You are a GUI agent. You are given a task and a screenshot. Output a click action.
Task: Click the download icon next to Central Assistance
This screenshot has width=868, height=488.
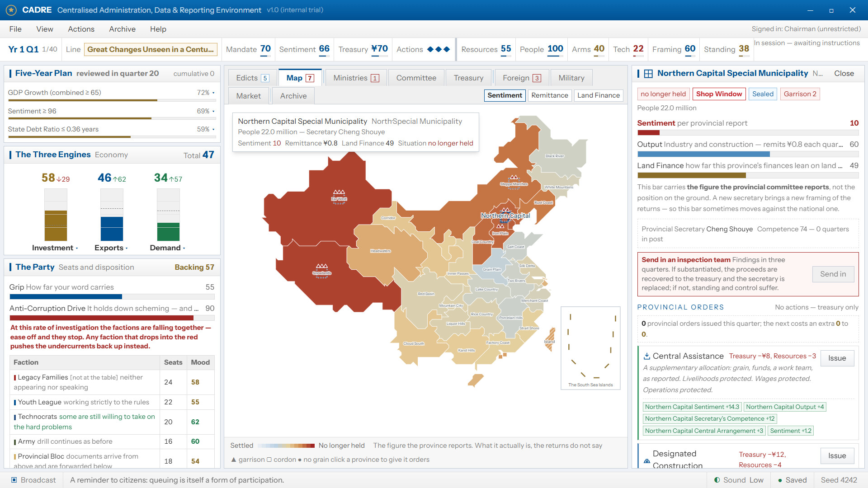(647, 356)
